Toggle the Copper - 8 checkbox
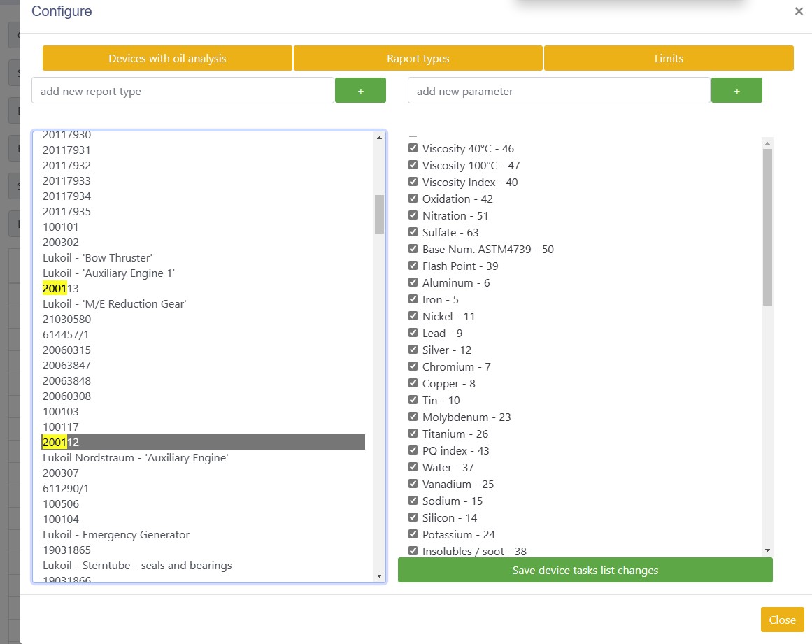Screen dimensions: 812x644 tap(413, 383)
